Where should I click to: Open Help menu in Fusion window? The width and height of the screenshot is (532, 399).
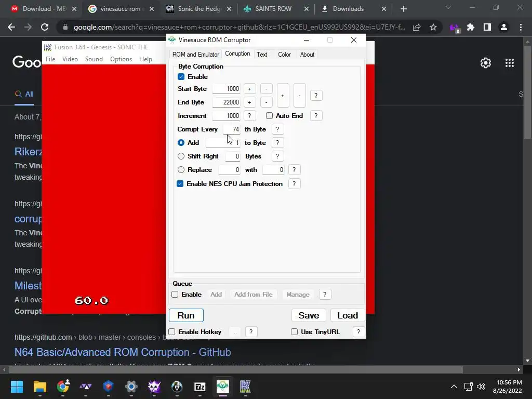click(x=145, y=59)
